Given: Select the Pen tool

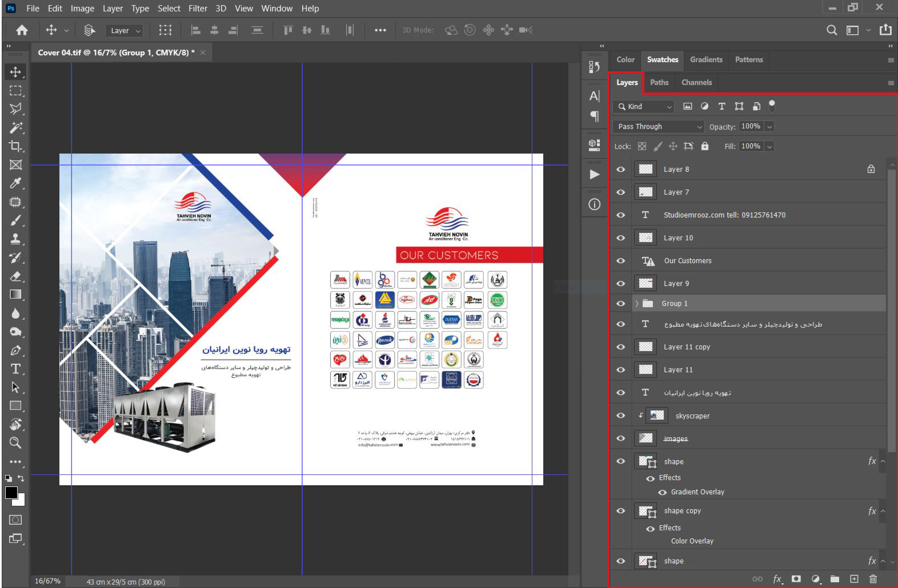Looking at the screenshot, I should point(15,351).
